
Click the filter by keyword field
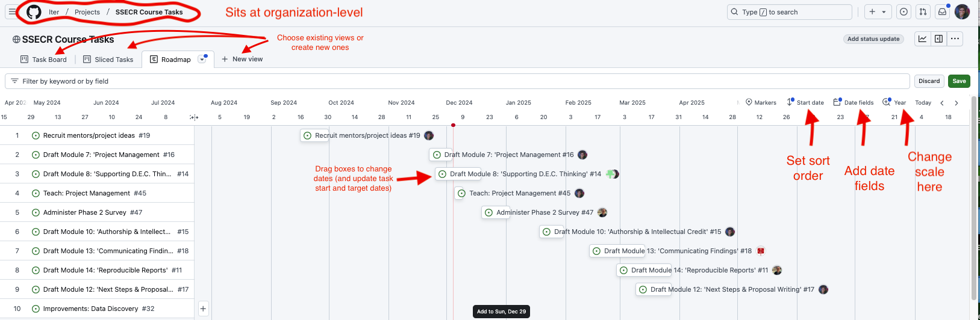tap(458, 81)
